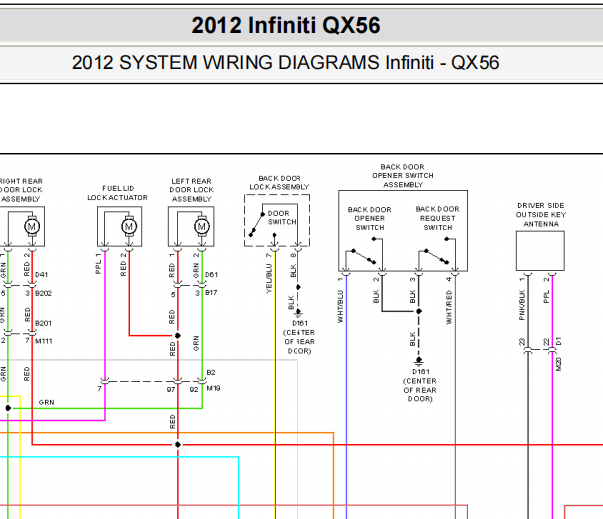Click the 'PPL 1' wire label under fuel lid actuator
Image resolution: width=603 pixels, height=519 pixels.
(98, 264)
